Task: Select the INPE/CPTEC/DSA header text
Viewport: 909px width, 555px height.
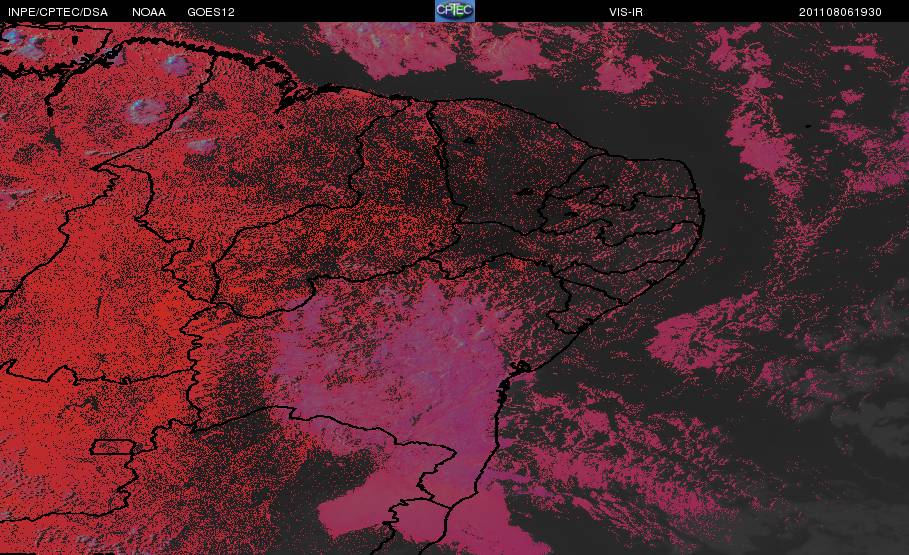Action: [x=57, y=12]
